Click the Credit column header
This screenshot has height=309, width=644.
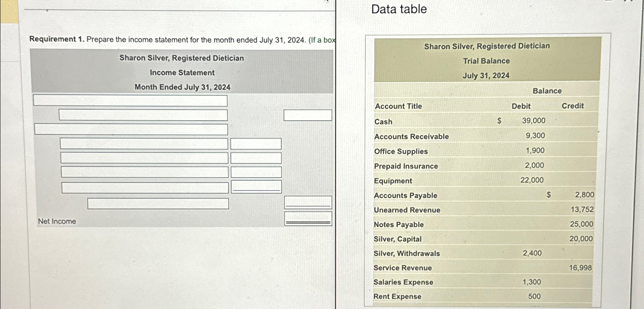[x=573, y=106]
